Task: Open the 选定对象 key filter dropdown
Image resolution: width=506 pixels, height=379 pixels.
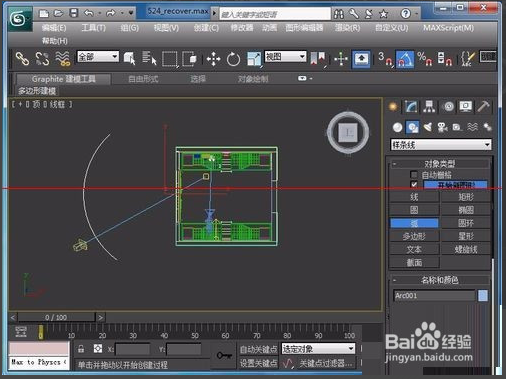Action: click(x=318, y=349)
